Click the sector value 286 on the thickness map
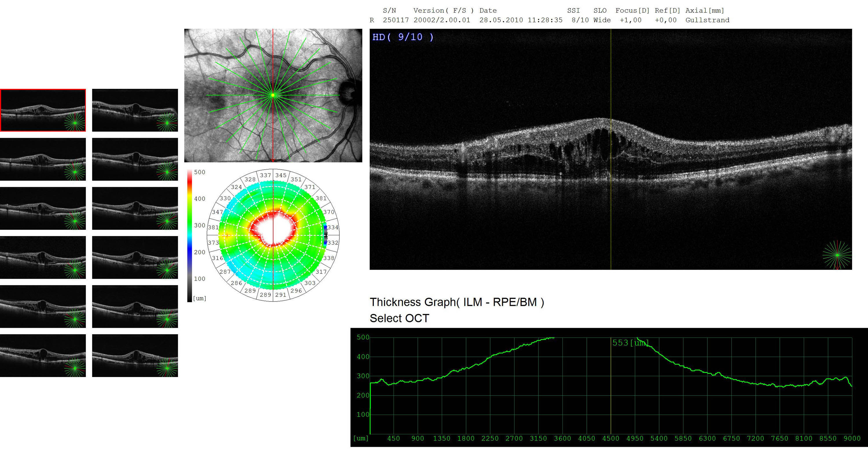868x476 pixels. 236,283
